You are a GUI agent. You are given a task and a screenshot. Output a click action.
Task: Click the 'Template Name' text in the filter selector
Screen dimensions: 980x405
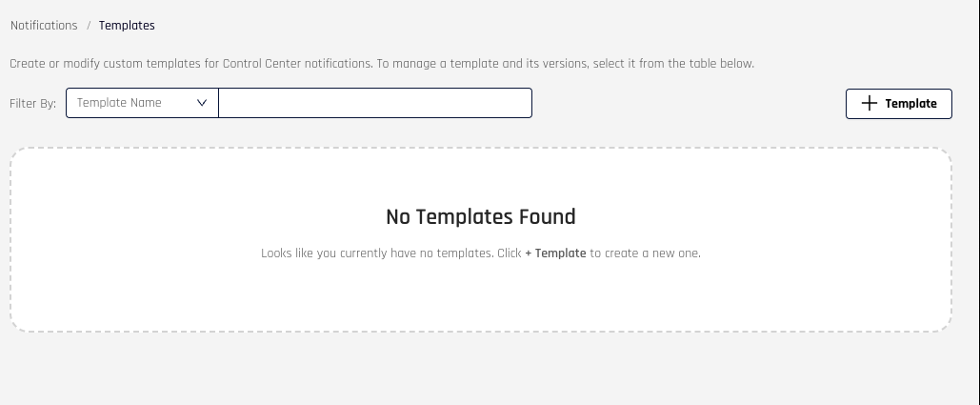click(119, 103)
